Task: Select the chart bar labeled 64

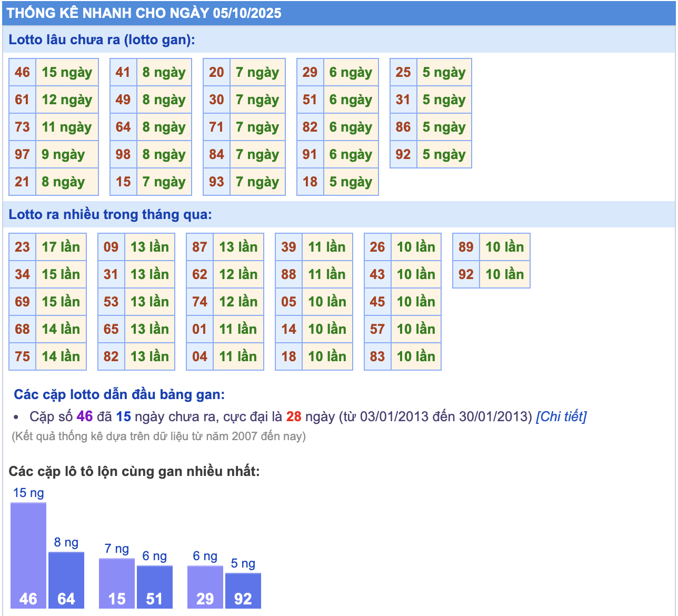Action: pos(66,580)
